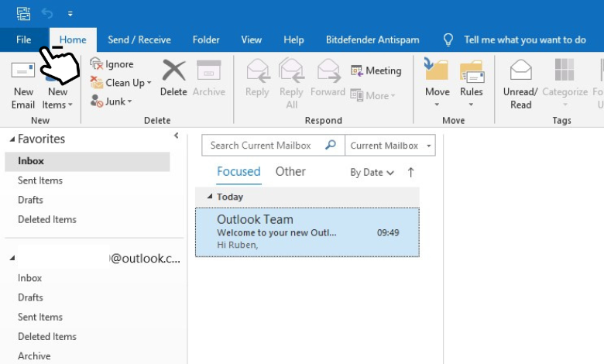
Task: Click the Delete X icon
Action: click(173, 70)
